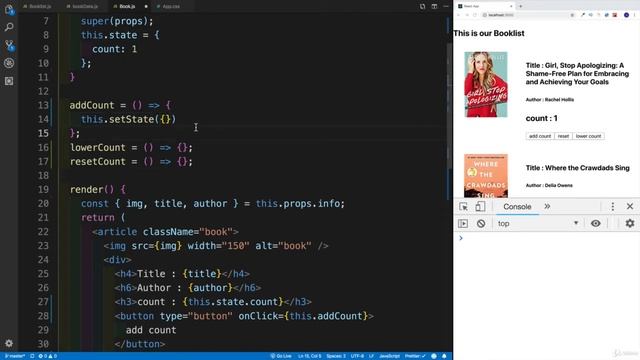The height and width of the screenshot is (360, 640).
Task: Click Prettier status indicator
Action: [x=415, y=356]
